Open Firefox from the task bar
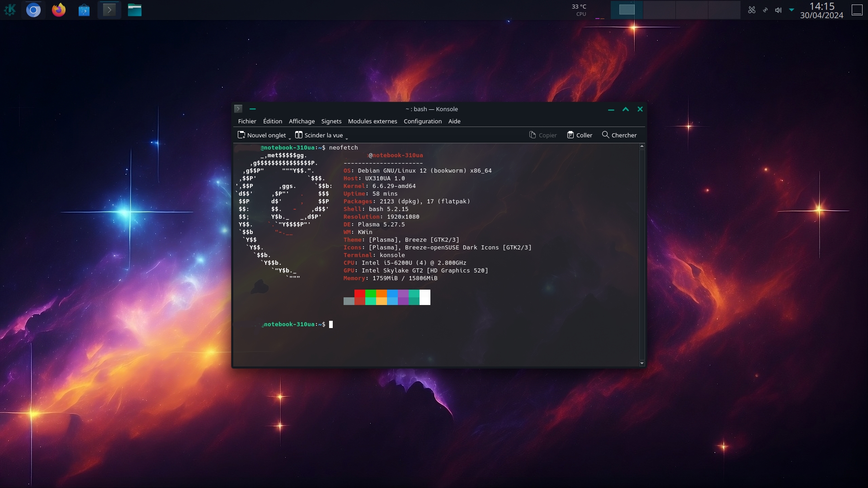 coord(58,9)
